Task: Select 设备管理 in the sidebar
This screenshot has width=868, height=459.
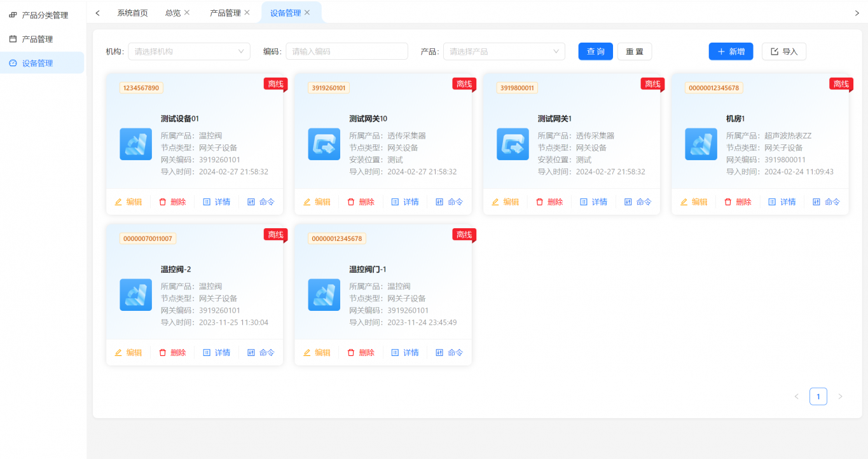Action: coord(42,63)
